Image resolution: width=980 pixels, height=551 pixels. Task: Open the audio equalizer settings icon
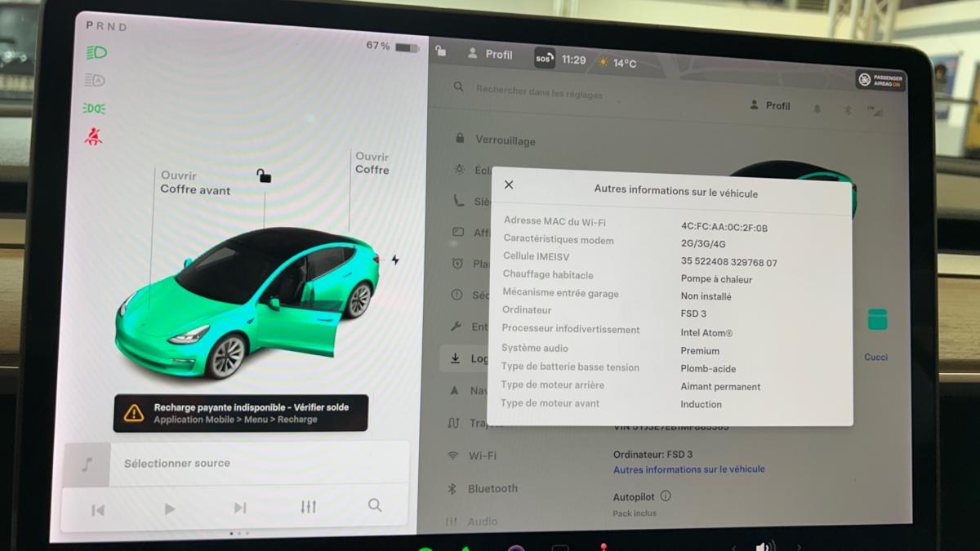tap(308, 507)
